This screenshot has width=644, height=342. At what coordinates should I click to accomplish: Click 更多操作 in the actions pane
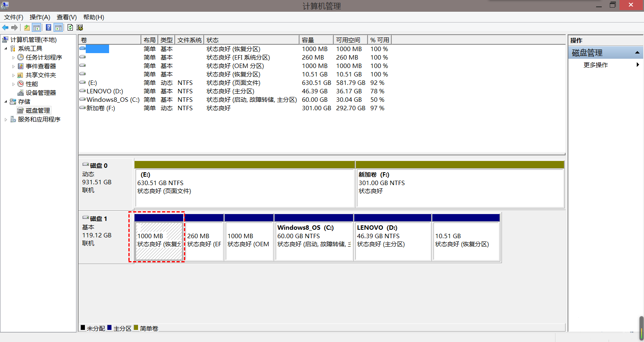pyautogui.click(x=596, y=65)
